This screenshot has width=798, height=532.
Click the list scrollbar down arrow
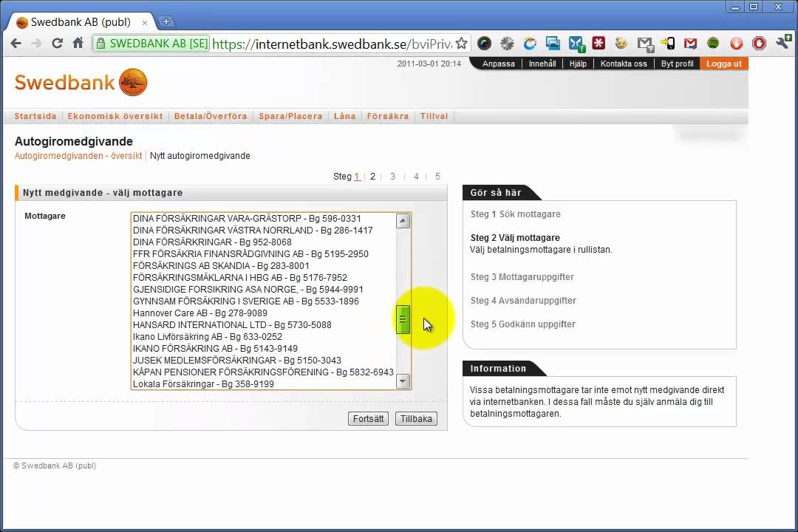403,381
